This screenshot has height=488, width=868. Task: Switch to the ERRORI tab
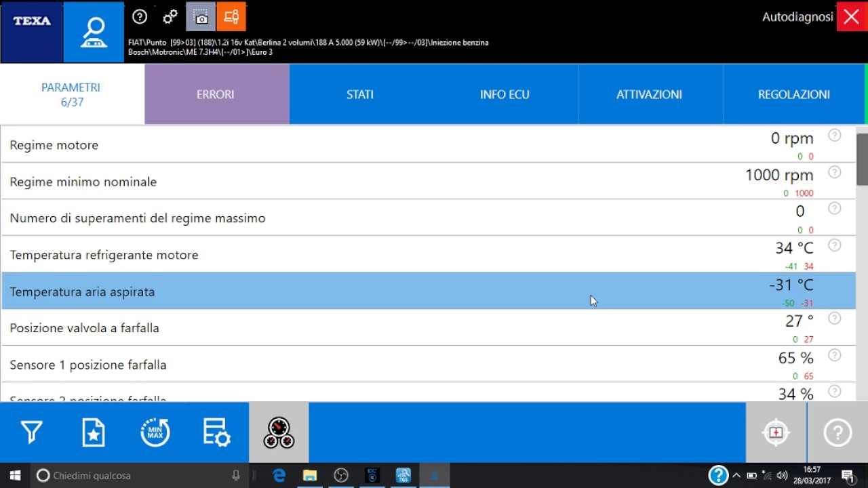click(x=217, y=94)
